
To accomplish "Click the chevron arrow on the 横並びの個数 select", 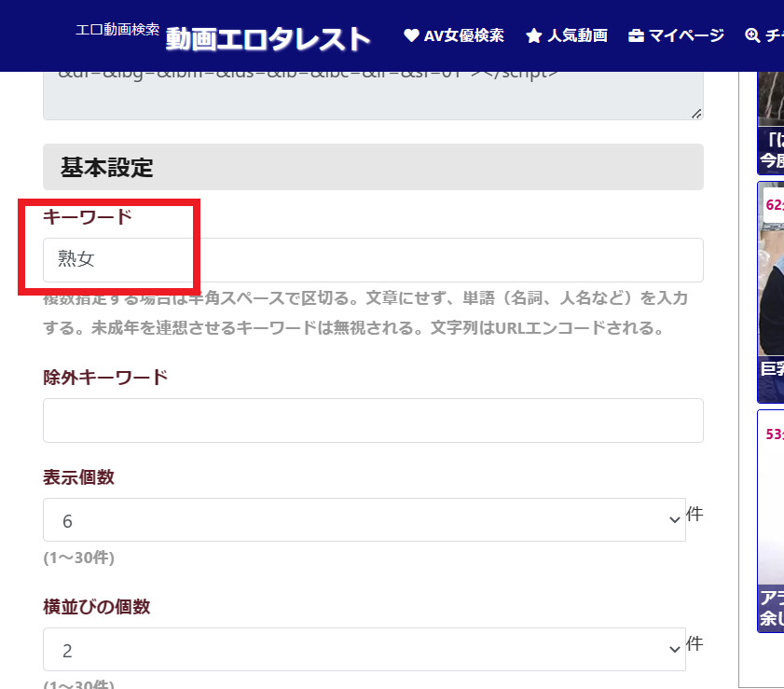I will 675,650.
